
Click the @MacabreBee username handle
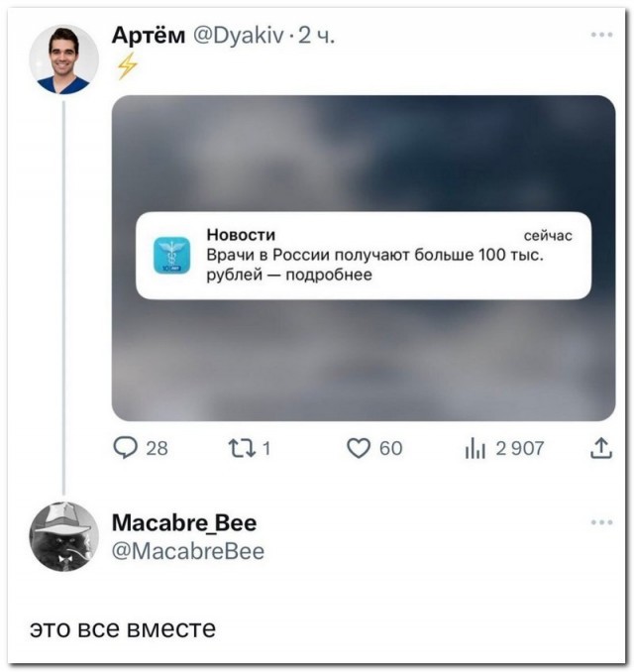point(188,551)
